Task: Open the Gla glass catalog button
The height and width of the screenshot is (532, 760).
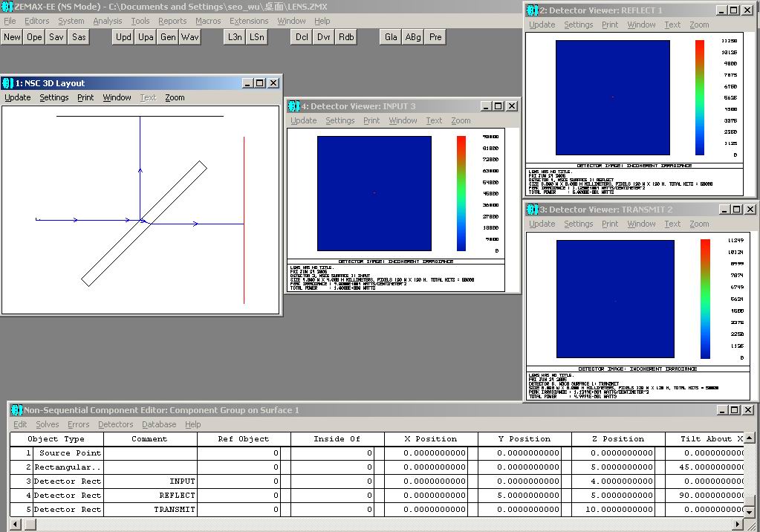Action: pos(391,37)
